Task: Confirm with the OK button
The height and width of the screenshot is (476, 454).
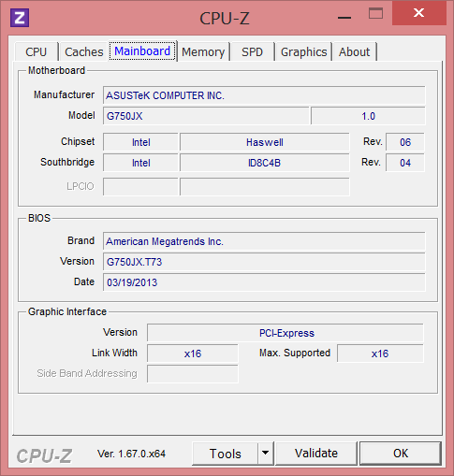Action: click(x=401, y=454)
